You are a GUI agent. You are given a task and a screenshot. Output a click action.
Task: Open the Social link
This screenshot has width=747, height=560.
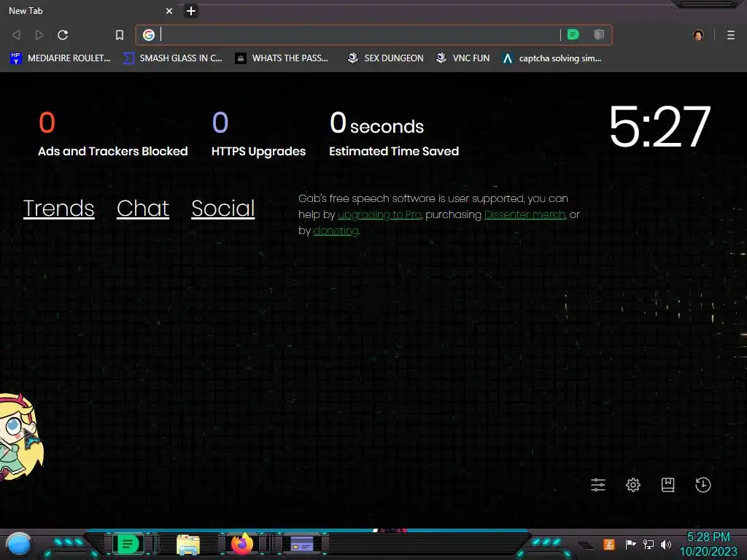pyautogui.click(x=223, y=209)
